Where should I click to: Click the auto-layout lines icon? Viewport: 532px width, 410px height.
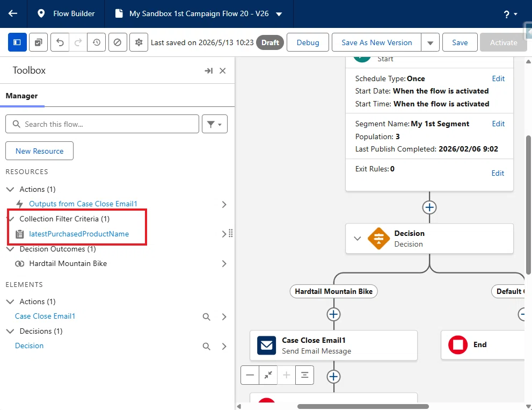(305, 375)
